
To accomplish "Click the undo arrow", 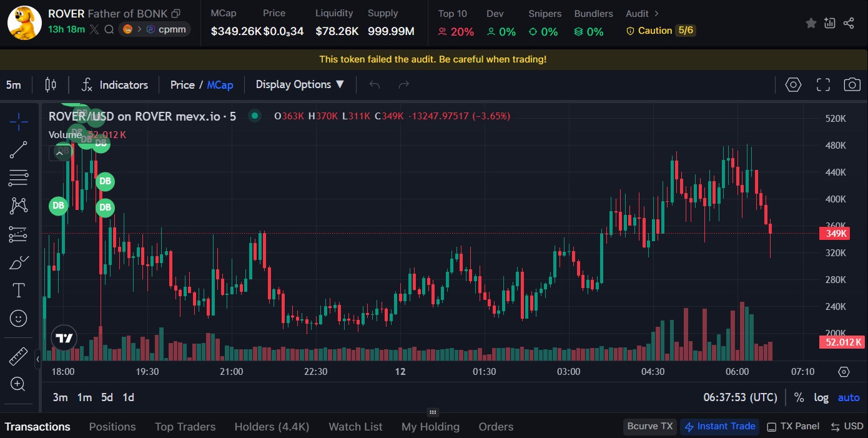I will [375, 85].
